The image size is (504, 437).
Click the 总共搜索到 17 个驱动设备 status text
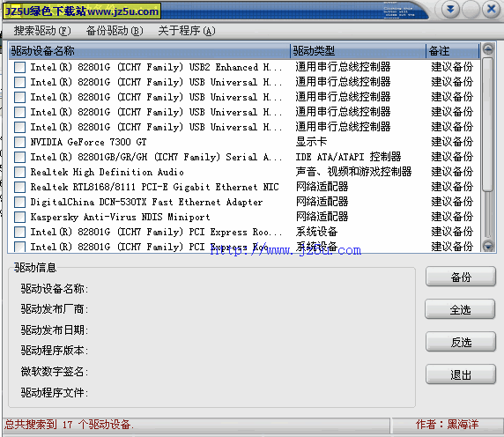click(x=69, y=425)
